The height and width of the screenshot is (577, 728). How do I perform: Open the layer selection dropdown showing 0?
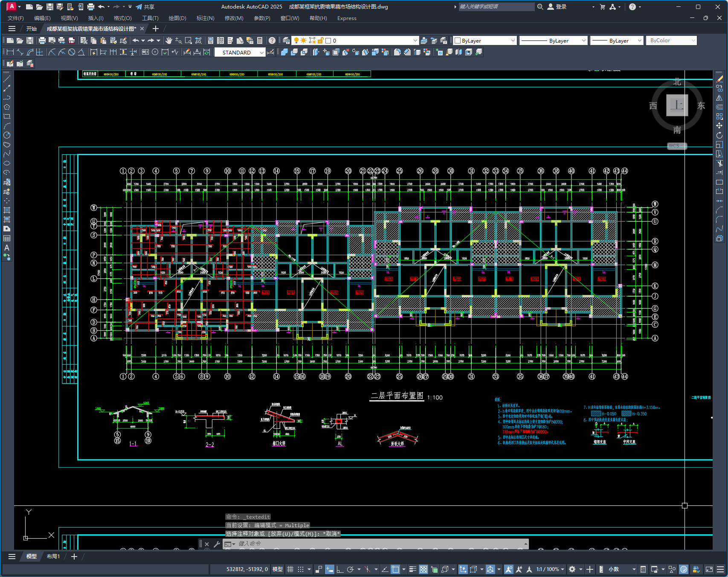point(415,40)
